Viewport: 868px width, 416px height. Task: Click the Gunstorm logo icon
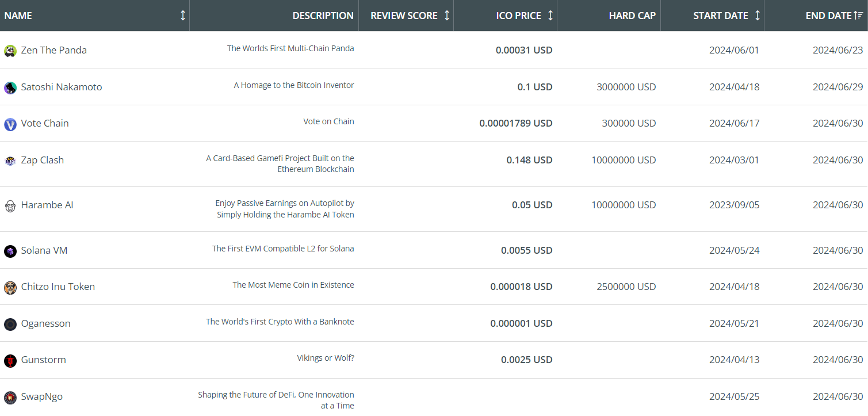pyautogui.click(x=10, y=360)
